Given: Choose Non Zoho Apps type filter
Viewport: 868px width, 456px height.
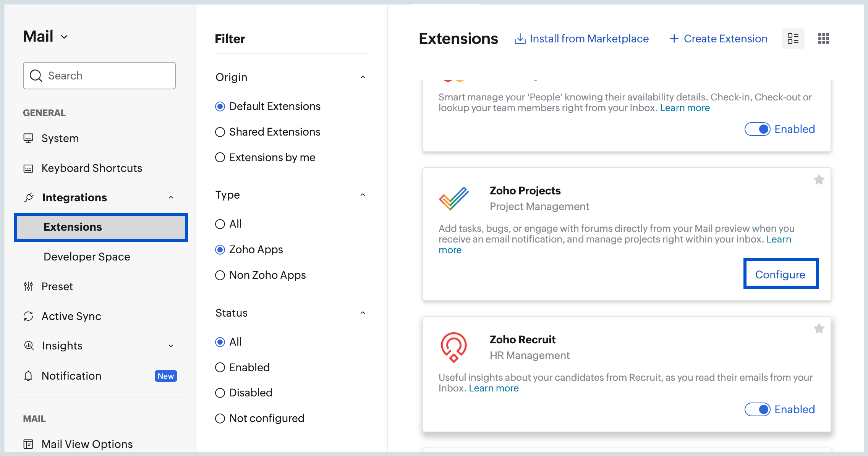Looking at the screenshot, I should point(220,275).
